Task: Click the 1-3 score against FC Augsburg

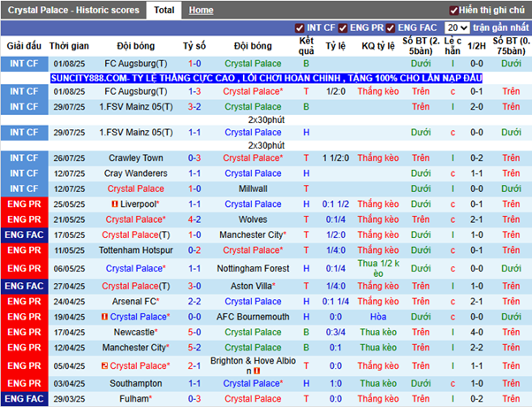Action: pos(194,91)
